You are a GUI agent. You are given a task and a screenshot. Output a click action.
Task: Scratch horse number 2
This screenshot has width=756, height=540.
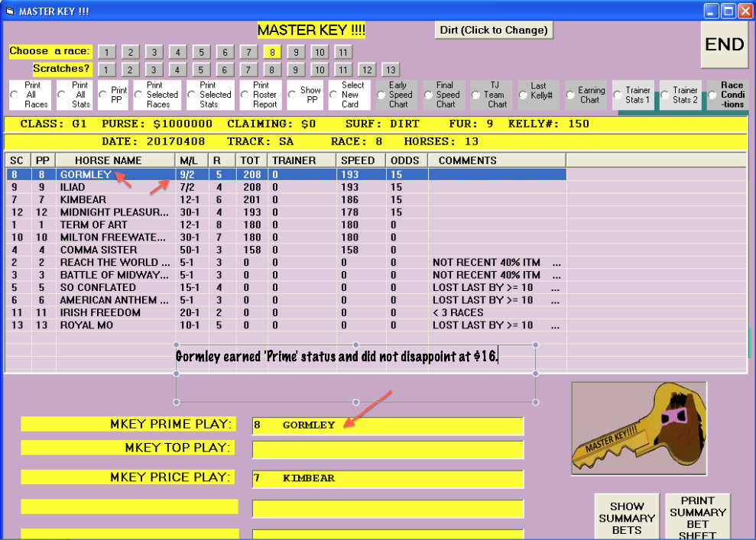point(130,70)
